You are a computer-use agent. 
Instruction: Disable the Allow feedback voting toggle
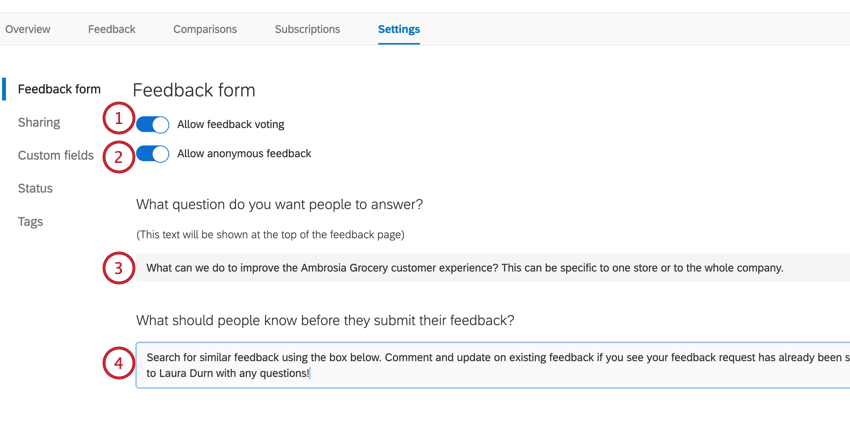pos(153,124)
